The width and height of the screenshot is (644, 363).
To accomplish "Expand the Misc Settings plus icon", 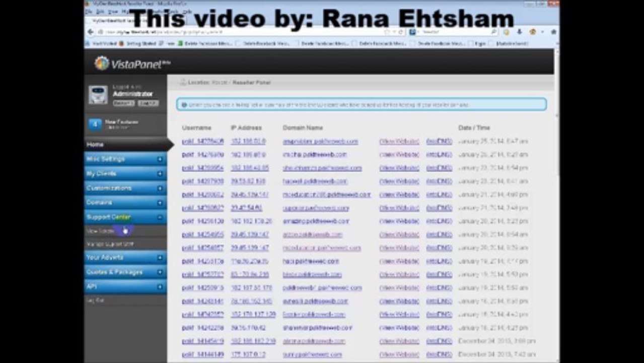I will click(160, 159).
